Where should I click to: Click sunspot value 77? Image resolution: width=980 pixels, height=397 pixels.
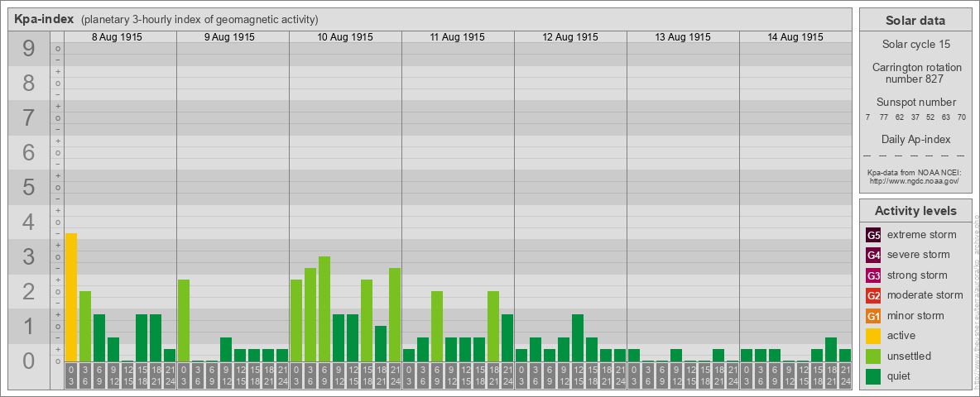(x=883, y=117)
